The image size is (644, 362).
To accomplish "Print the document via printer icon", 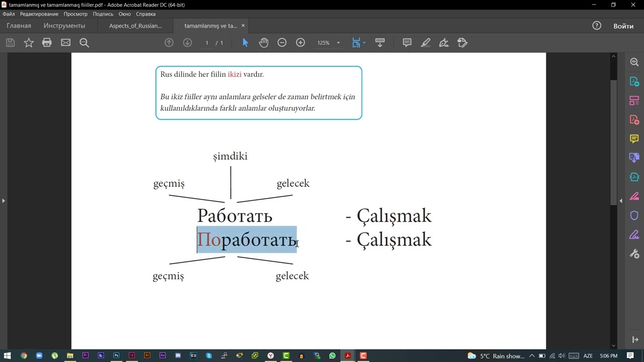I will [47, 43].
